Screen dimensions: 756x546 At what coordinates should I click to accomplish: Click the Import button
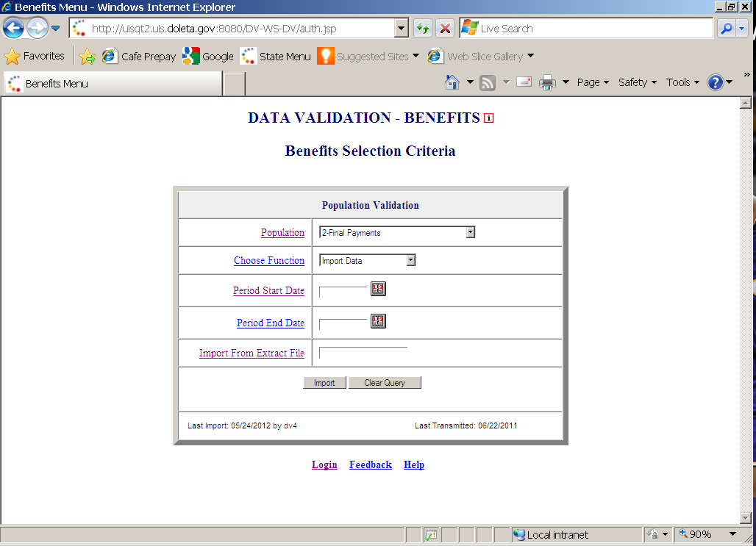[x=324, y=383]
